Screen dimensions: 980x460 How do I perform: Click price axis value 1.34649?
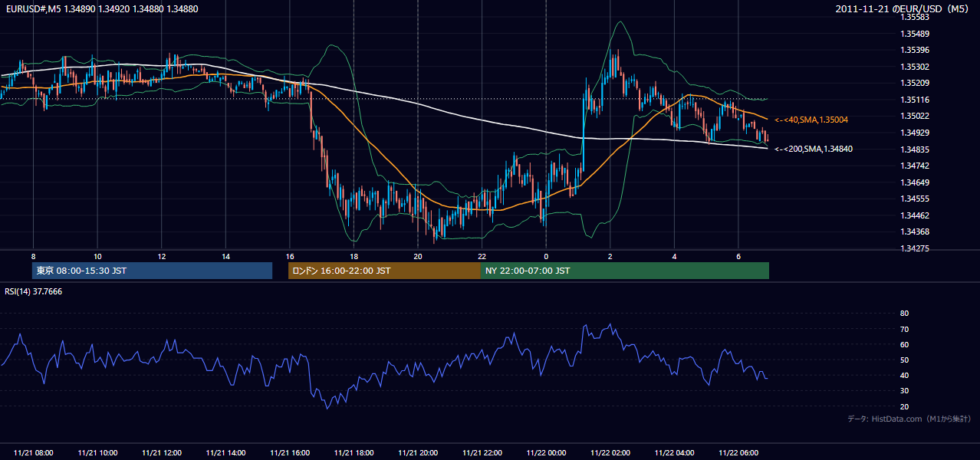(915, 182)
